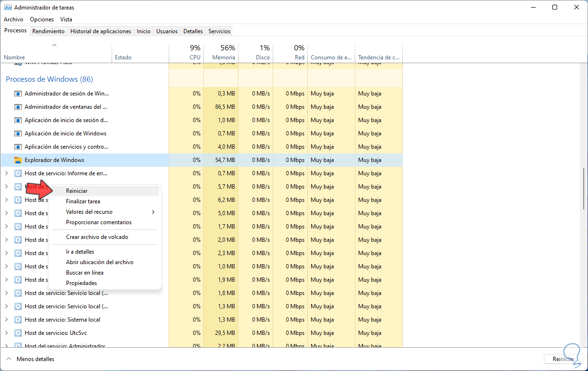Sort by the Disco column header
The height and width of the screenshot is (371, 588).
point(256,53)
